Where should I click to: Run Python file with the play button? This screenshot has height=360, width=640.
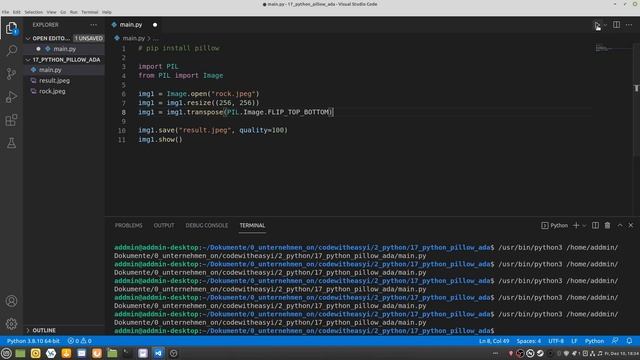coord(597,25)
